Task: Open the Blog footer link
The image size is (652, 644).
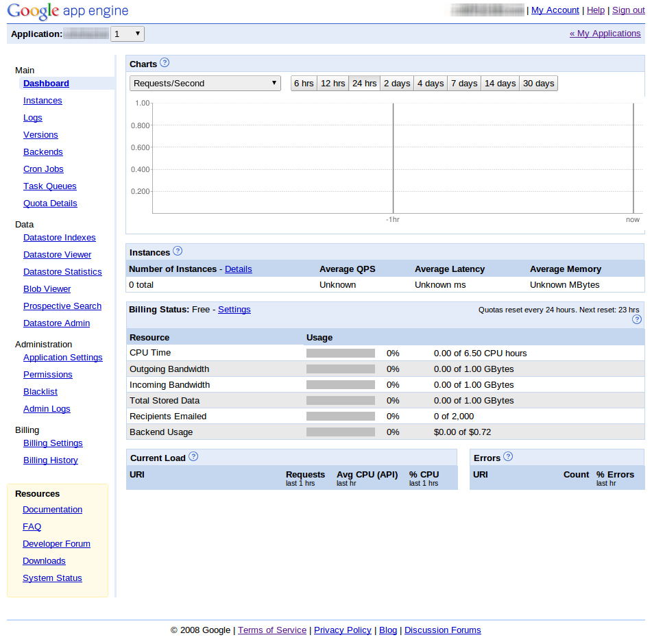Action: tap(388, 630)
